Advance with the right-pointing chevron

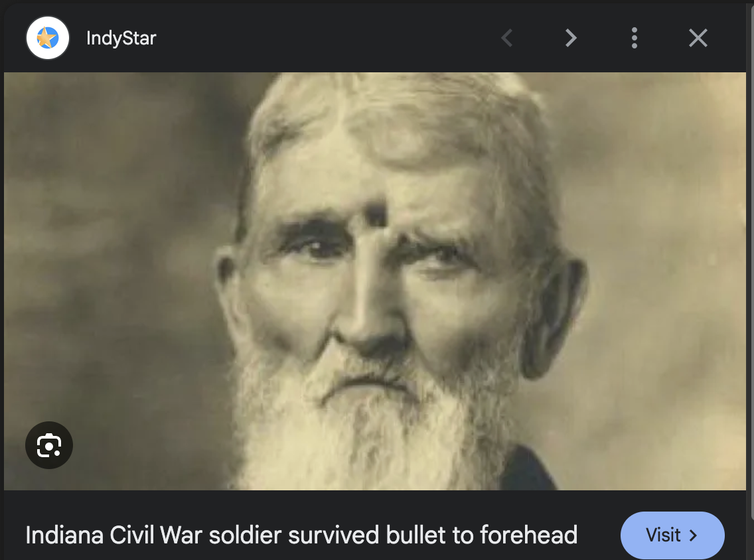point(570,38)
